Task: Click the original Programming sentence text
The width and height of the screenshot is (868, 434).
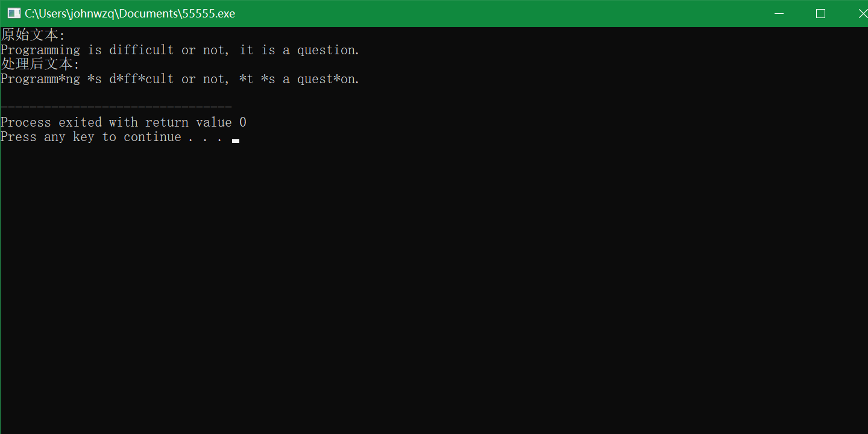Action: (179, 50)
